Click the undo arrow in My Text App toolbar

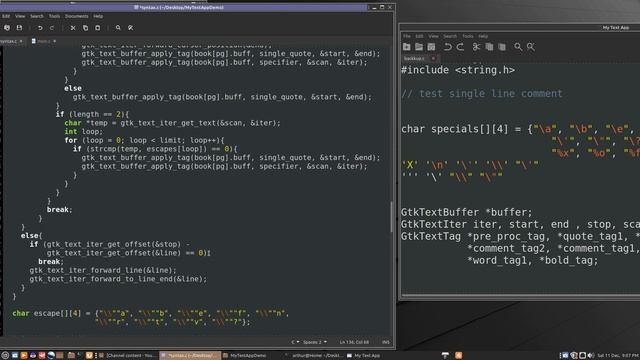[x=448, y=47]
